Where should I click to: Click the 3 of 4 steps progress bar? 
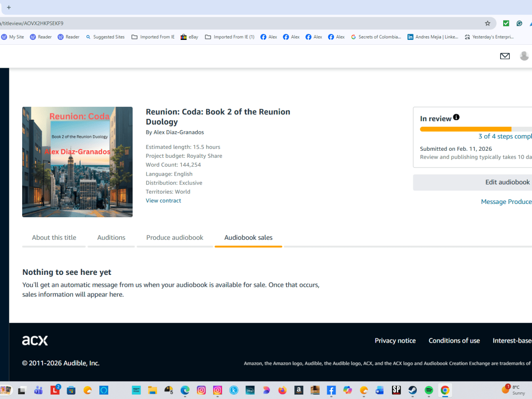[465, 129]
